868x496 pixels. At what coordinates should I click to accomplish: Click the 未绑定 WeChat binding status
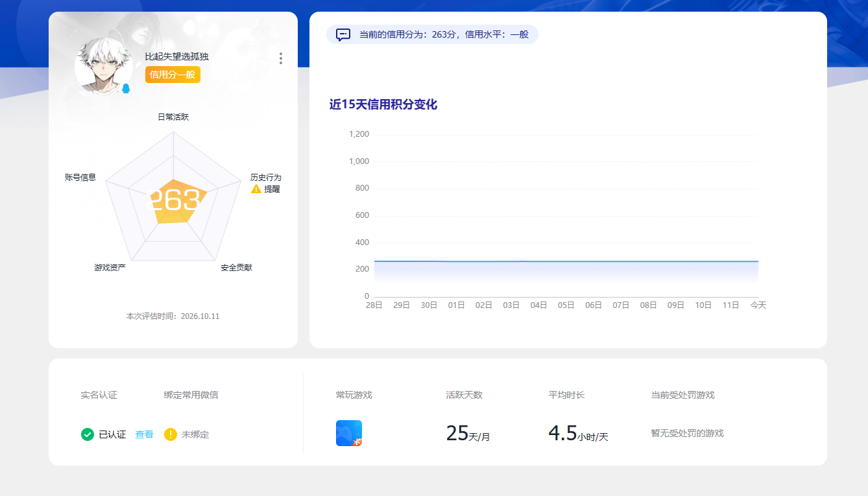pyautogui.click(x=195, y=434)
